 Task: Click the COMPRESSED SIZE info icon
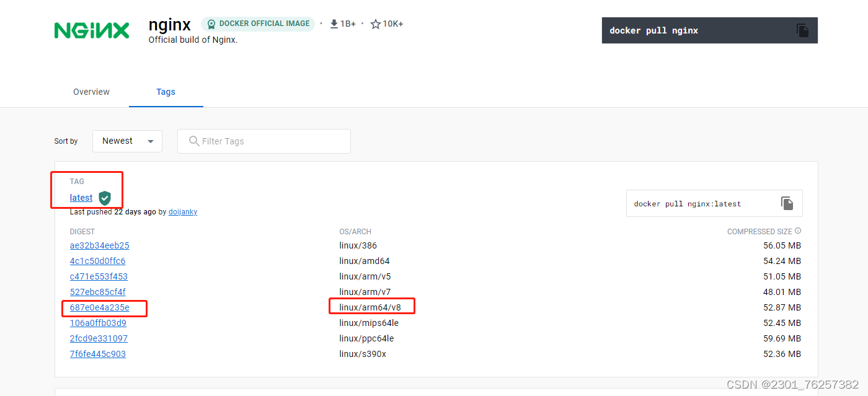pos(799,230)
